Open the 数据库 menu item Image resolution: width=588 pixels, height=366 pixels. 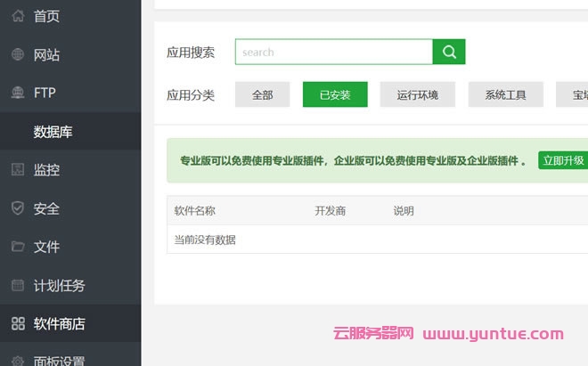coord(53,132)
